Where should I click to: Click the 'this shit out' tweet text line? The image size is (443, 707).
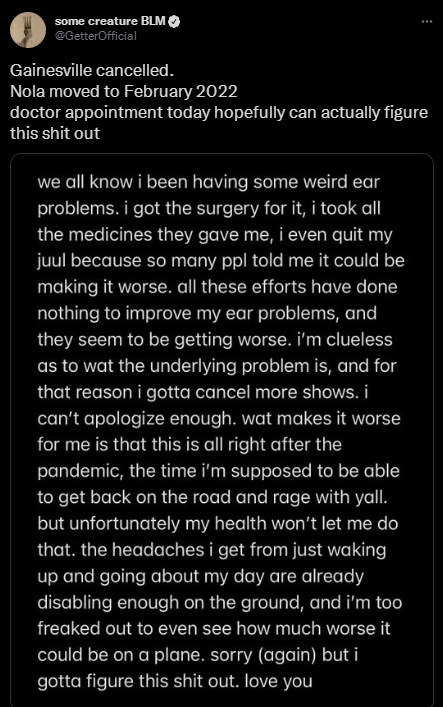(55, 133)
